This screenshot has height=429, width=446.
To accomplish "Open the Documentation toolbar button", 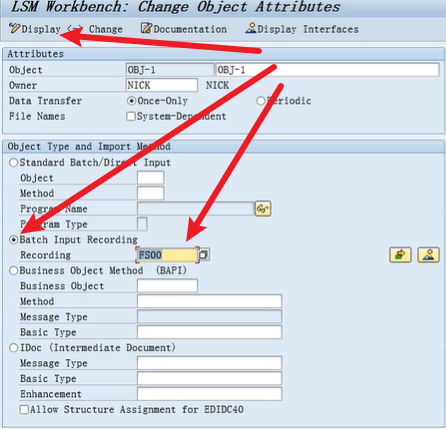I will coord(184,29).
